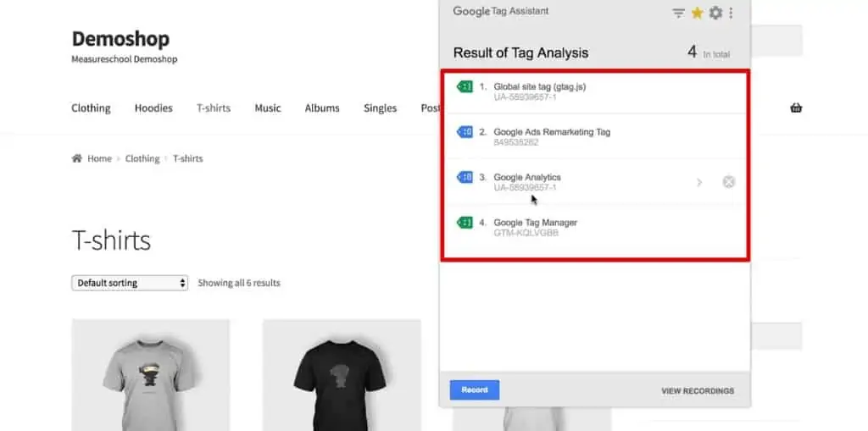The image size is (868, 431).
Task: Open Tag Assistant settings gear
Action: pyautogui.click(x=715, y=13)
